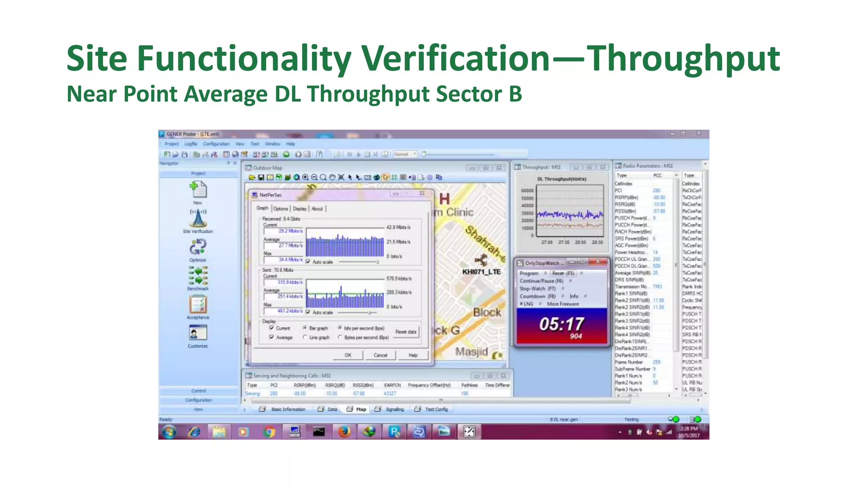Viewport: 868px width, 488px height.
Task: Uncheck the Current display checkbox
Action: [272, 328]
